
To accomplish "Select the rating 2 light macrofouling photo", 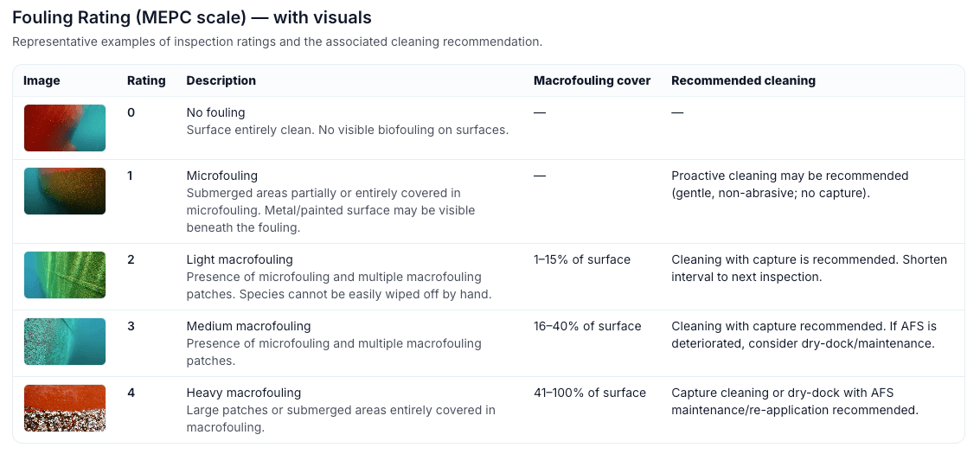I will [65, 275].
